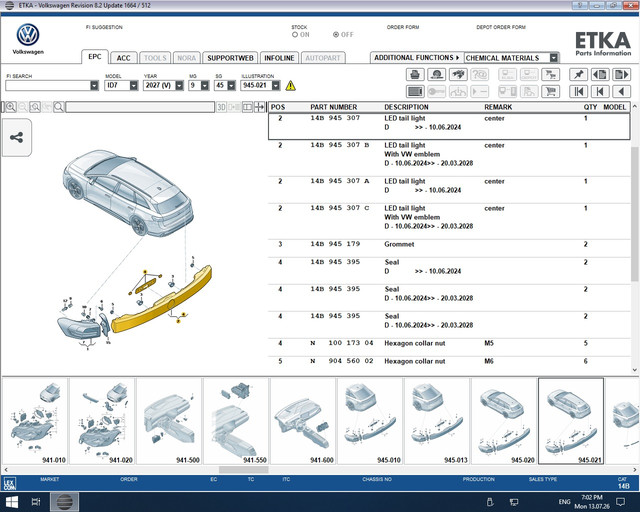
Task: Select the 941-500 thumbnail
Action: point(169,421)
